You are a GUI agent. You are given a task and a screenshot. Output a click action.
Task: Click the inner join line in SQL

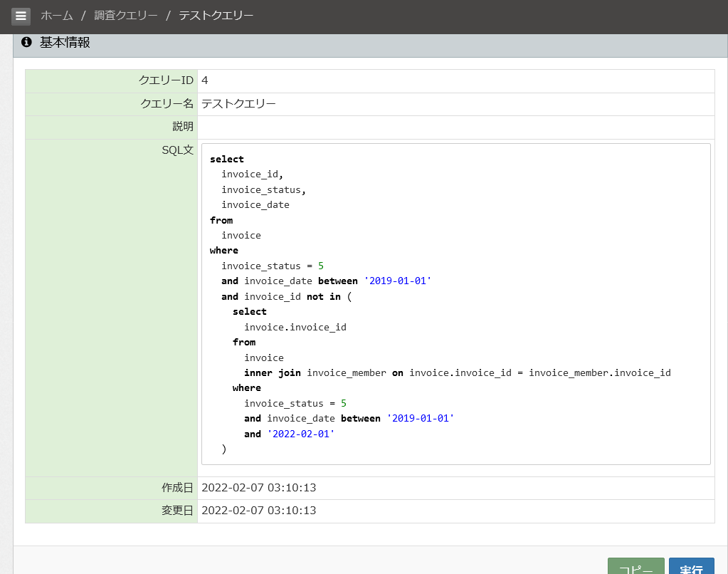click(x=458, y=372)
